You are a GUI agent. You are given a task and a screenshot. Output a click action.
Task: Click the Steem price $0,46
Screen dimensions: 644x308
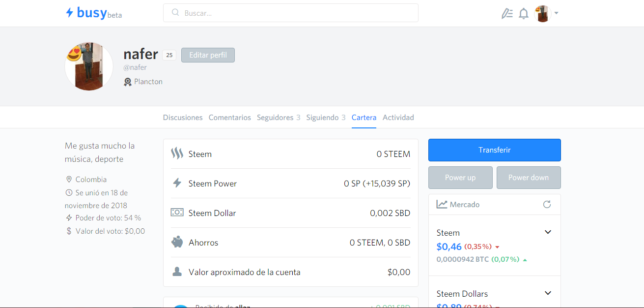point(449,246)
